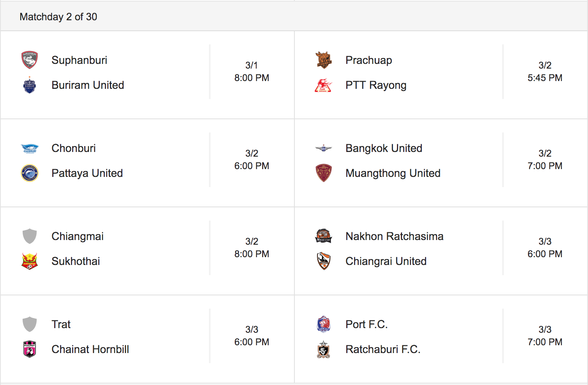This screenshot has width=588, height=385.
Task: Click the Ratchaburi F.C. team name
Action: pyautogui.click(x=383, y=349)
